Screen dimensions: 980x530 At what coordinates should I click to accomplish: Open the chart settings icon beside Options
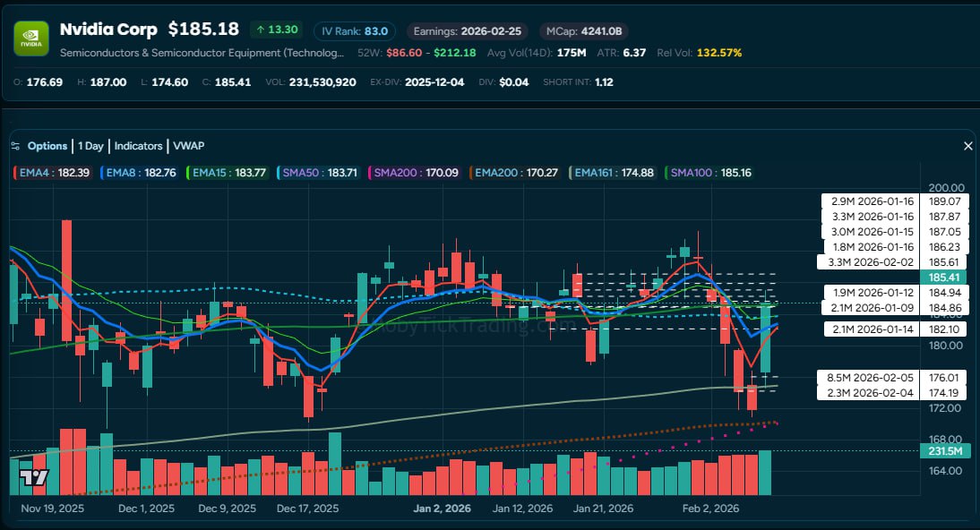click(x=14, y=145)
